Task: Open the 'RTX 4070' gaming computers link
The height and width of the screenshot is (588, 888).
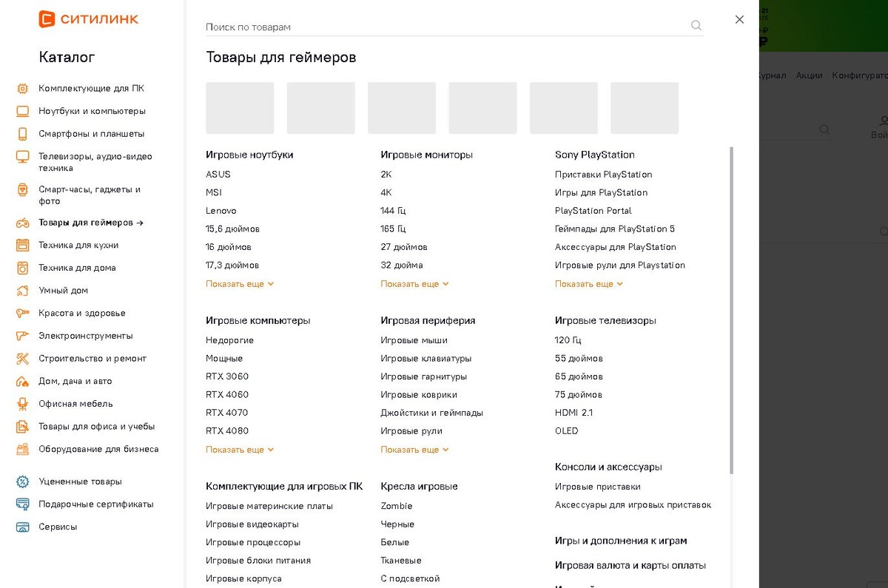Action: click(227, 413)
